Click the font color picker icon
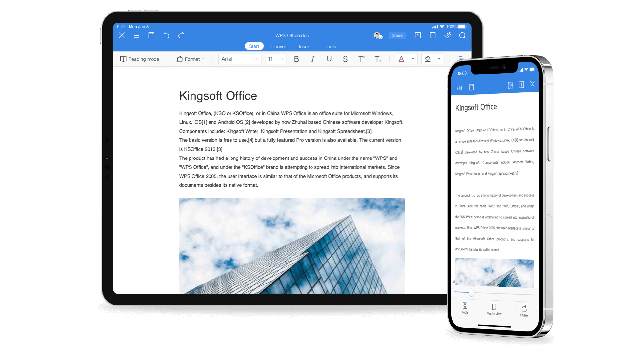The image size is (644, 357). tap(401, 58)
